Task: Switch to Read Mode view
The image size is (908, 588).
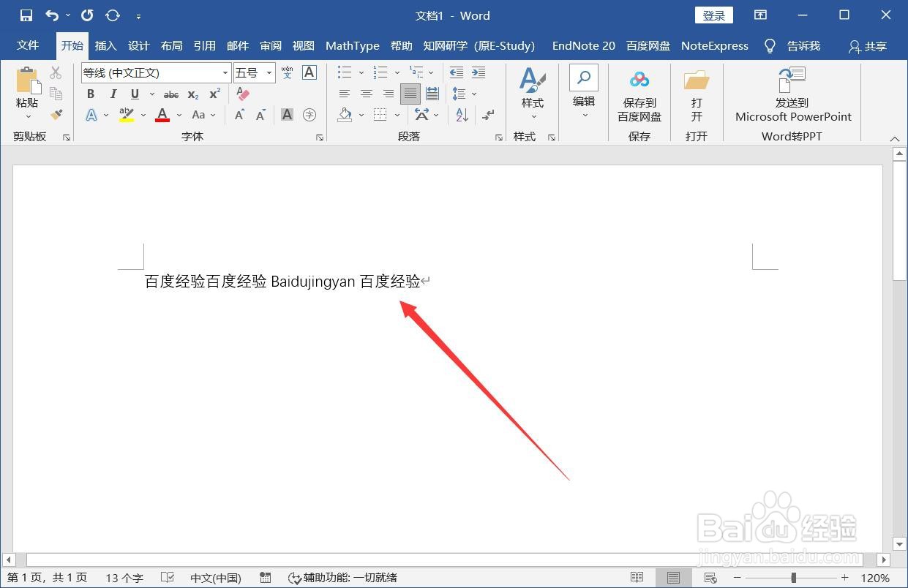Action: point(637,578)
